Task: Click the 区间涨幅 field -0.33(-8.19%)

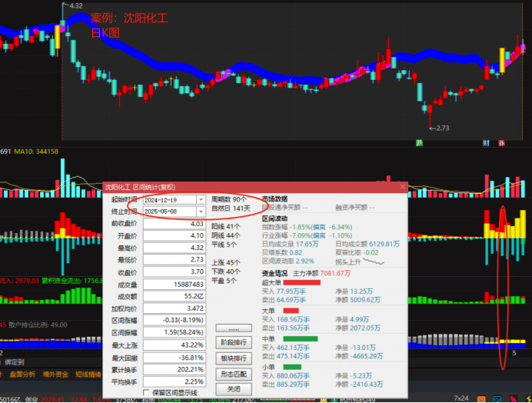Action: (x=175, y=320)
